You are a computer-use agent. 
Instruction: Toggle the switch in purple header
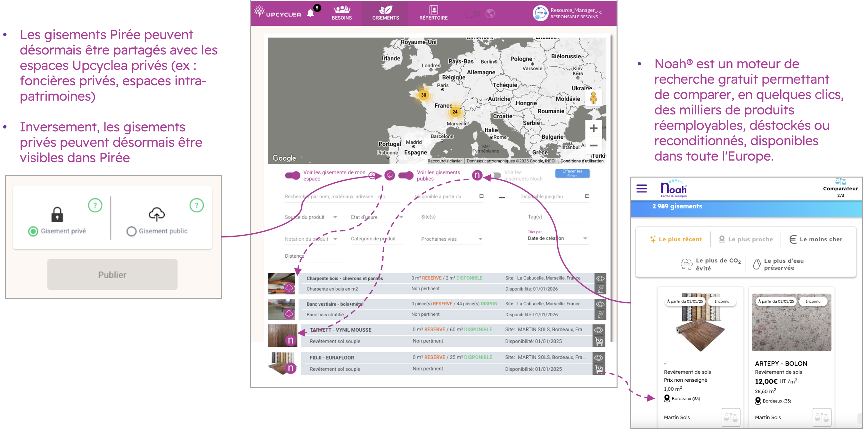(x=473, y=14)
